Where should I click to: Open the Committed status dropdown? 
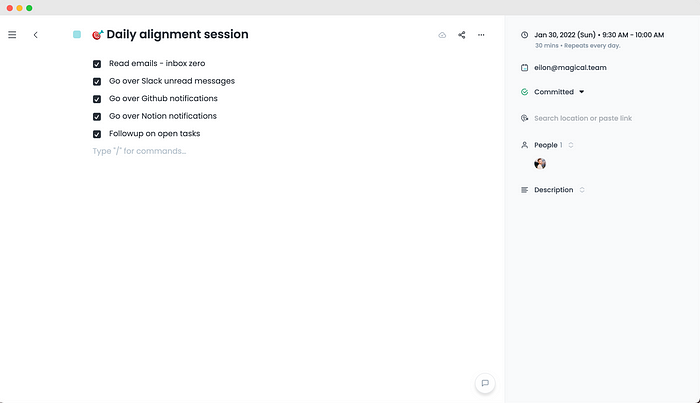pos(559,92)
